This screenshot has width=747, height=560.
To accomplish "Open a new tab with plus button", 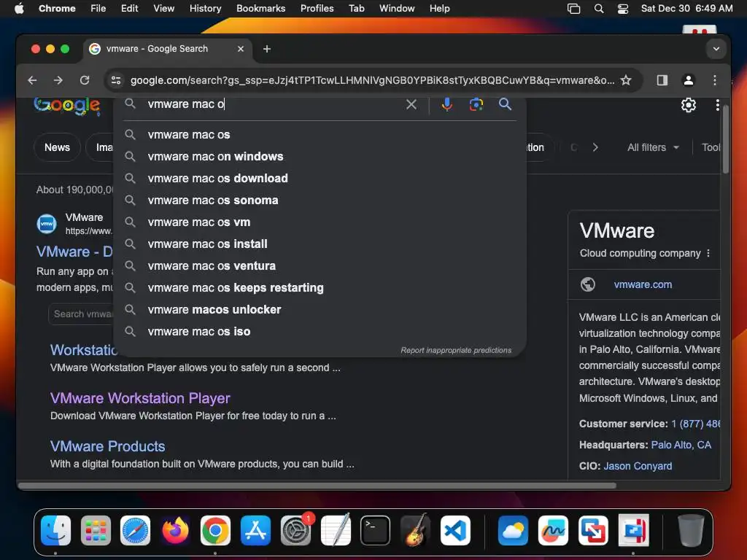I will click(x=267, y=49).
